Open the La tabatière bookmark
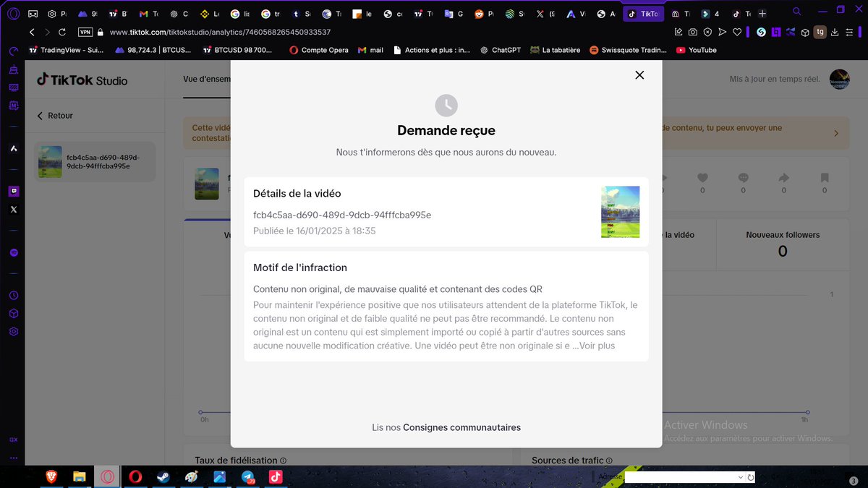The width and height of the screenshot is (868, 488). (x=556, y=50)
